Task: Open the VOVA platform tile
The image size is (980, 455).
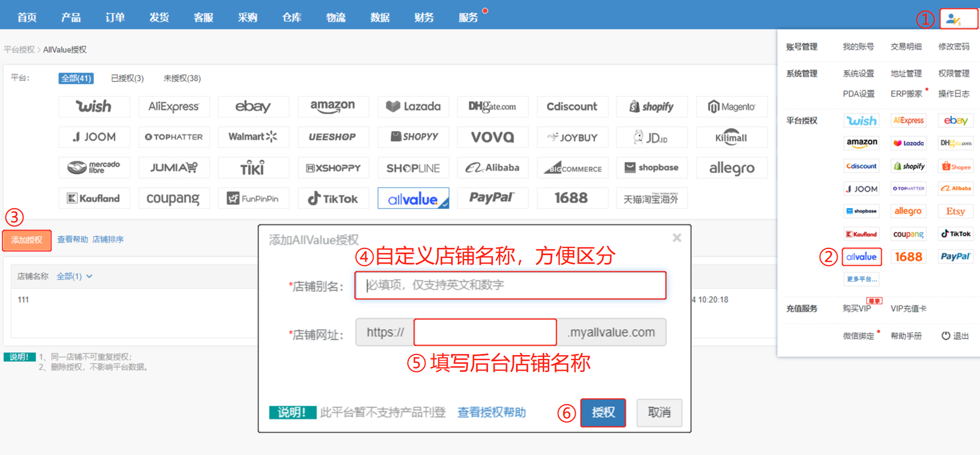Action: point(493,137)
